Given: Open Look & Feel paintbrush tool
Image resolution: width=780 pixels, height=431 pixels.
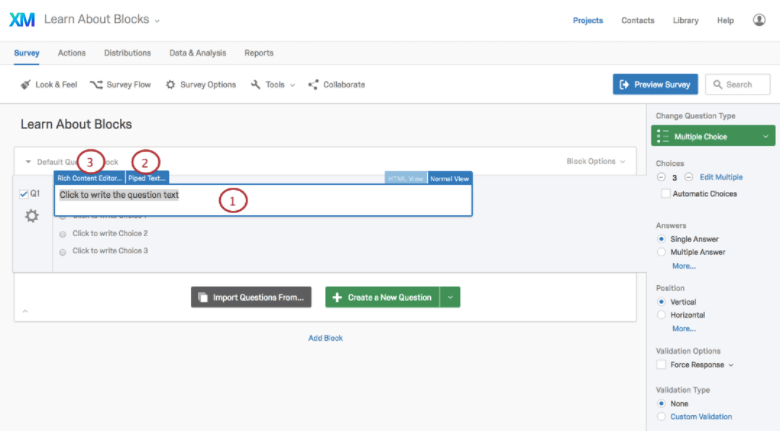Looking at the screenshot, I should point(25,85).
